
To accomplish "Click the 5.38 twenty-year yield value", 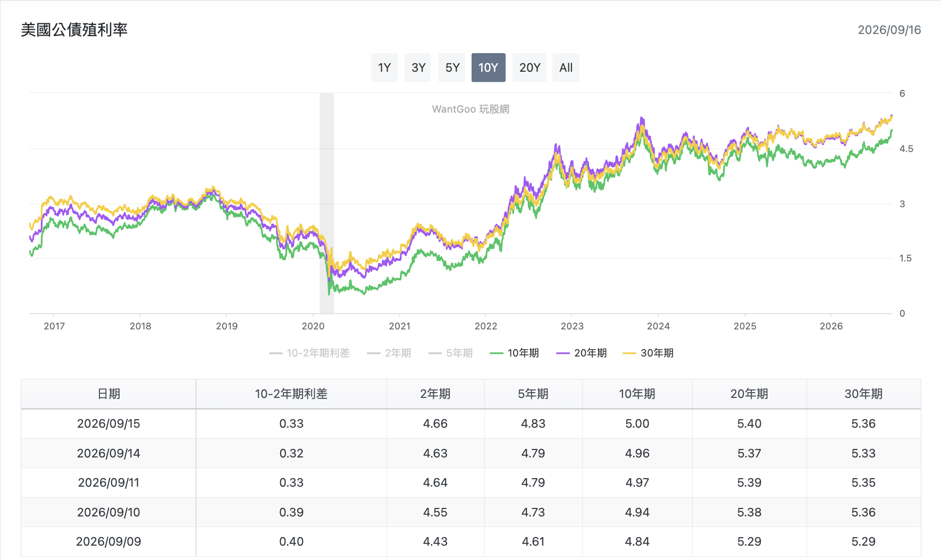I will tap(749, 512).
